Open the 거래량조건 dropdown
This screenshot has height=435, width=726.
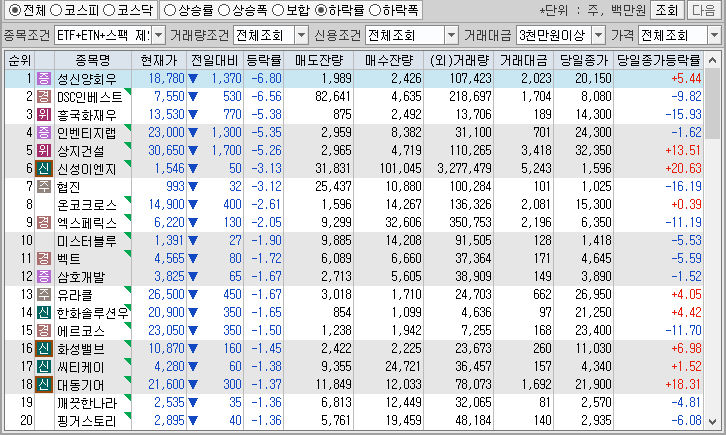click(x=301, y=35)
